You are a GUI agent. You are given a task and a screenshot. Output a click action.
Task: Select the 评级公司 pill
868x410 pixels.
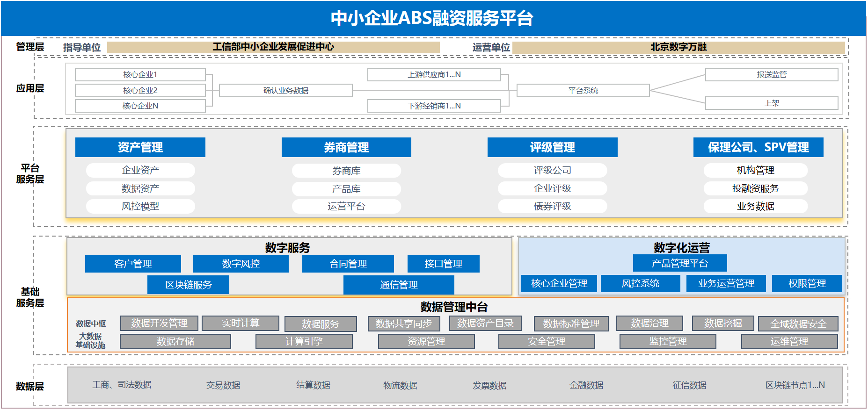point(553,170)
